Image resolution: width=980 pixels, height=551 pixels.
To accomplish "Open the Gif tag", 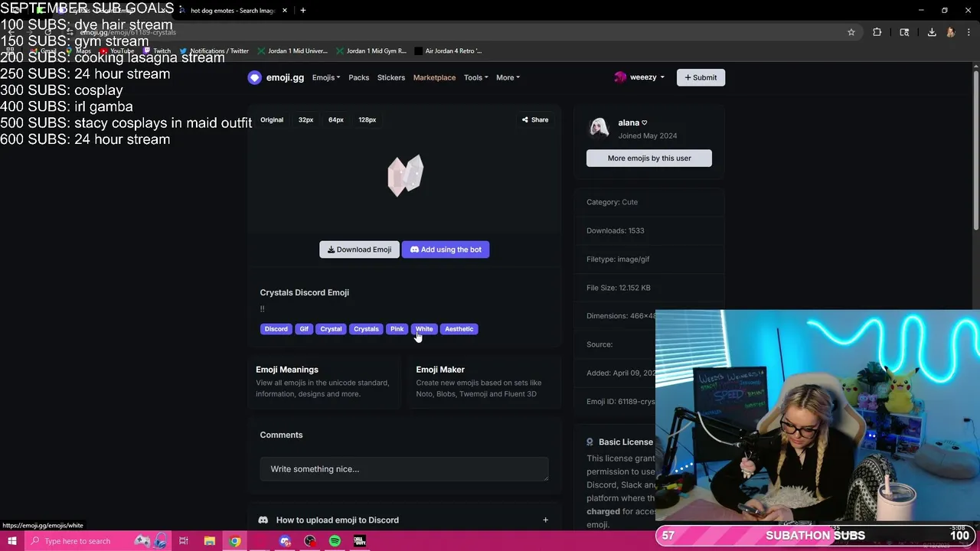I will (304, 329).
